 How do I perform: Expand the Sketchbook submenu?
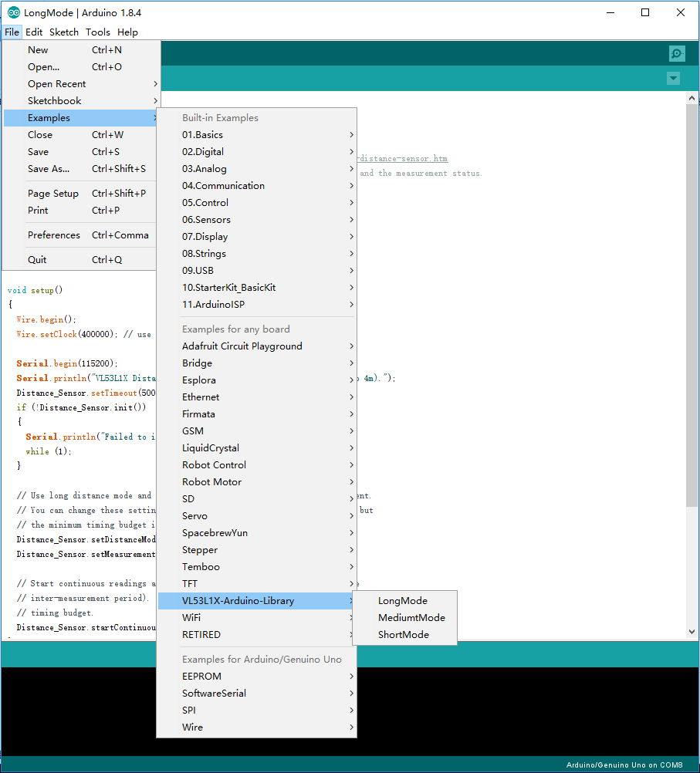click(81, 100)
